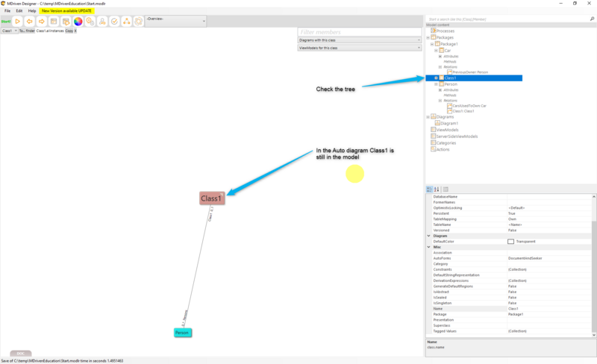The image size is (597, 364).
Task: Open the File menu
Action: pyautogui.click(x=7, y=11)
